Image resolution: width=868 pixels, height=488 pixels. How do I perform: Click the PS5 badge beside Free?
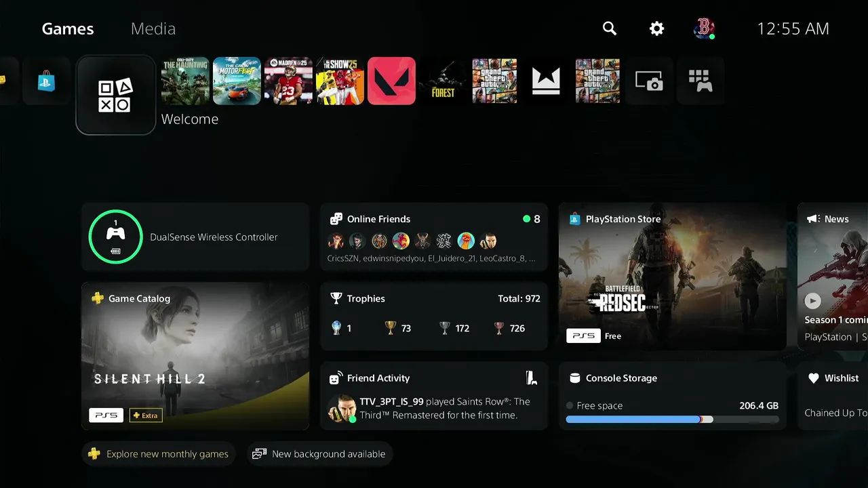[x=583, y=335]
